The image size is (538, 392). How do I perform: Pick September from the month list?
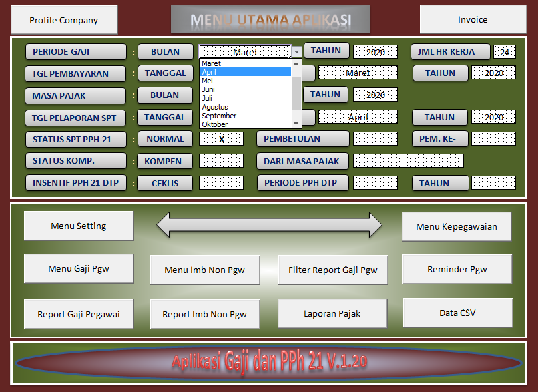[245, 116]
